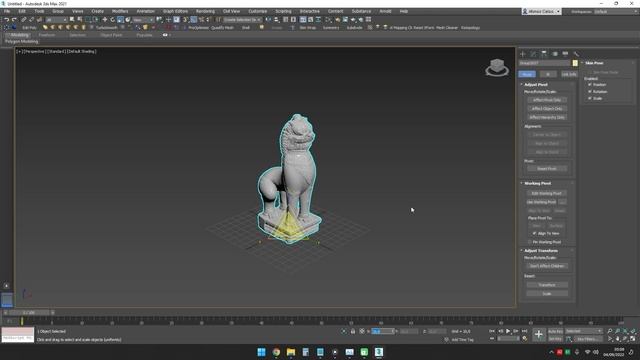
Task: Open the selection filter dropdown in toolbar
Action: 57,20
